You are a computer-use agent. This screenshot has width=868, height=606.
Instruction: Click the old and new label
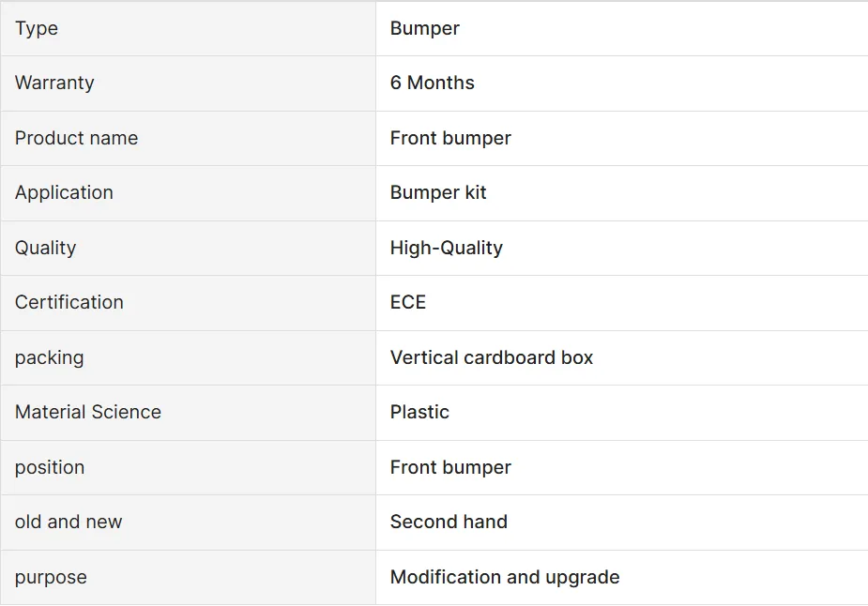68,522
